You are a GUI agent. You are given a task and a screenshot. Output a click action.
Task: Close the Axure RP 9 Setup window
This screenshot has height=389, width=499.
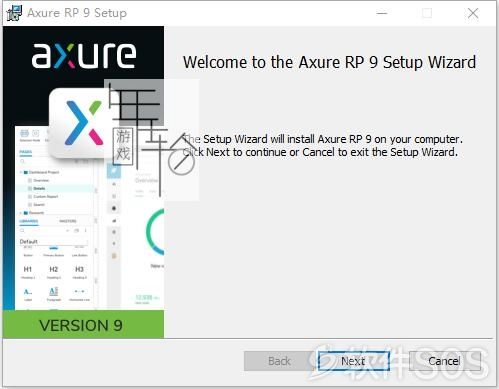tap(473, 13)
